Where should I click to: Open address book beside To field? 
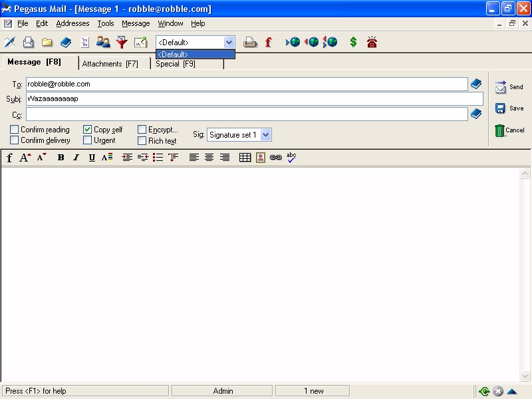(x=476, y=84)
